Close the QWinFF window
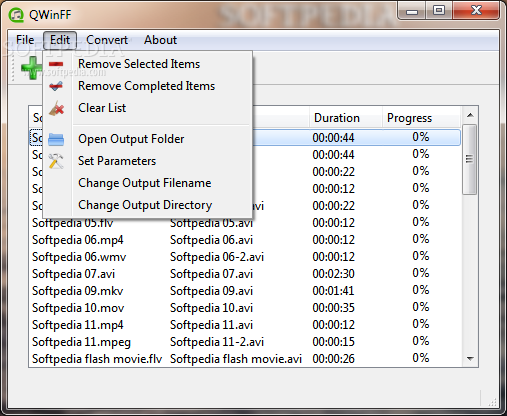The height and width of the screenshot is (416, 507). click(476, 11)
